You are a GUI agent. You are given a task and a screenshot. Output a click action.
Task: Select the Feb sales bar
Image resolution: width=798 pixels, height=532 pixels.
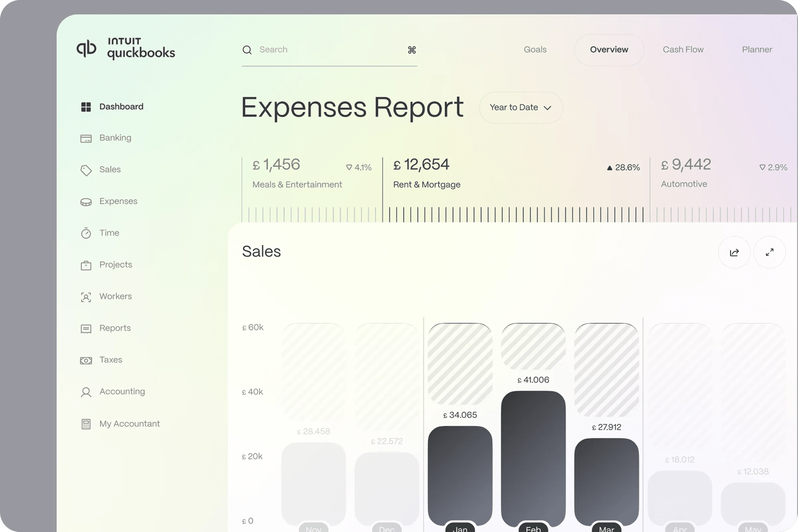coord(533,458)
